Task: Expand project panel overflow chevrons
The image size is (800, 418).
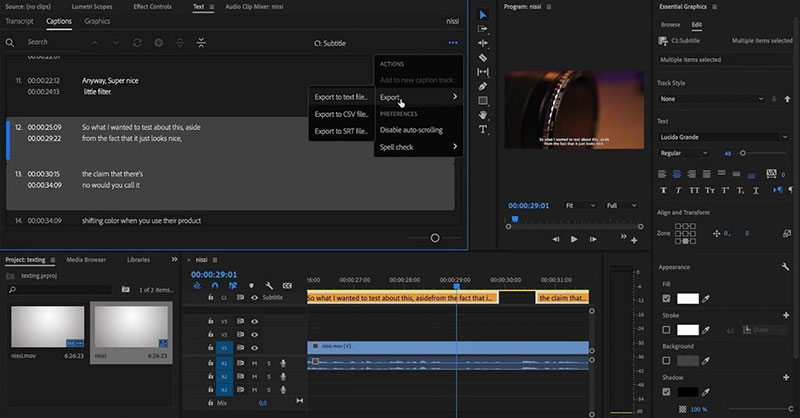Action: click(x=174, y=259)
